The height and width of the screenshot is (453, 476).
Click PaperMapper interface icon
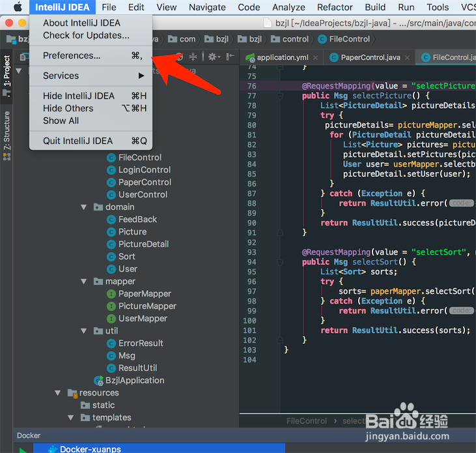(x=111, y=294)
